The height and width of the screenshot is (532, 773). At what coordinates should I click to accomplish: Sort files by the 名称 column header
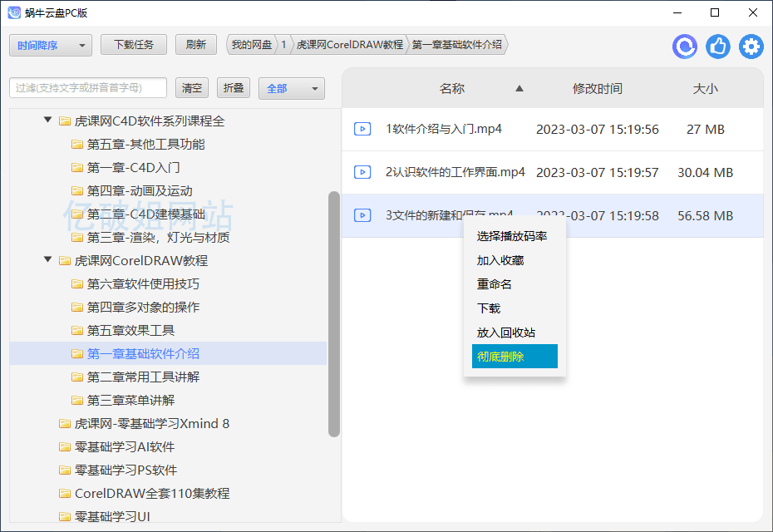coord(452,88)
